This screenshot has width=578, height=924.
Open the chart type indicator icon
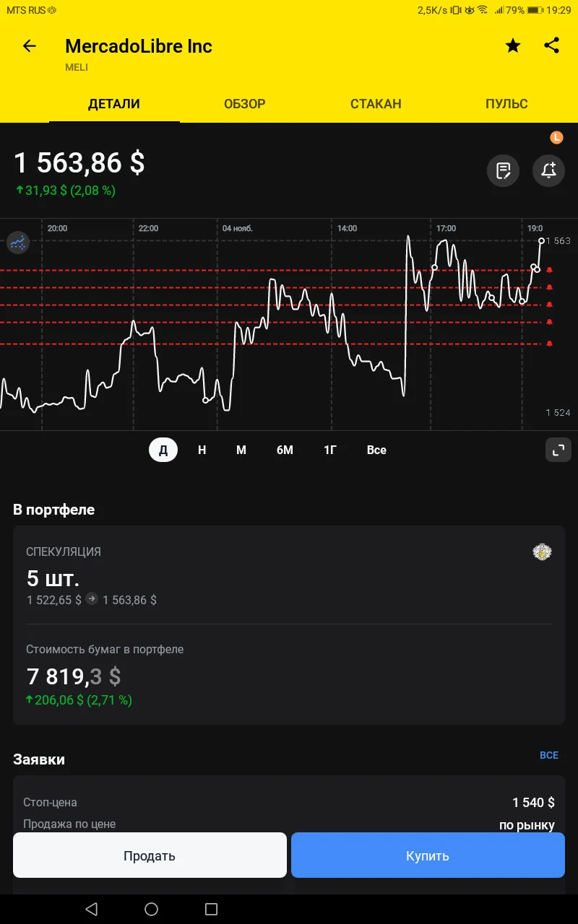coord(18,242)
